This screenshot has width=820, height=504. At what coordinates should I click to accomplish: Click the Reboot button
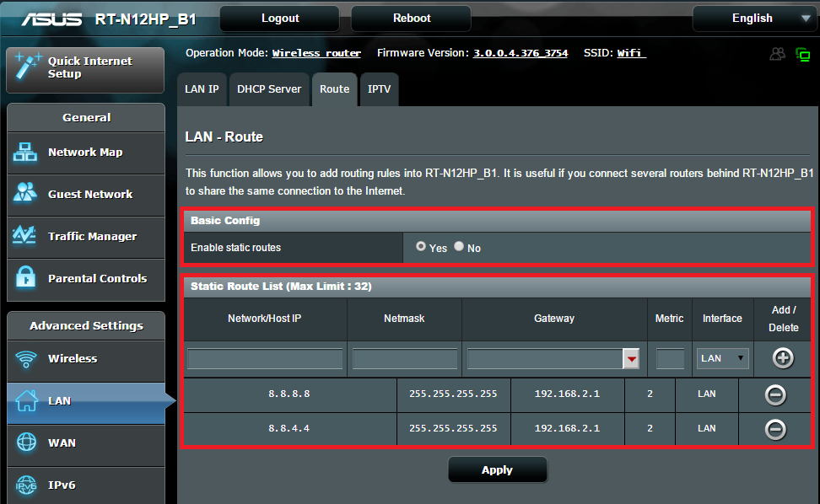point(411,19)
